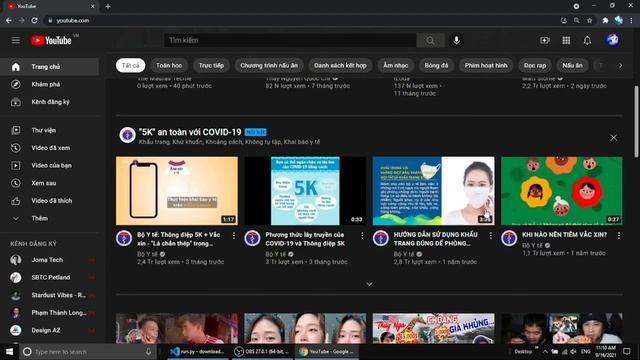Open title 'HƯỚNG DẪN SỬ DỤNG KHẨU TRANG'

pyautogui.click(x=436, y=239)
